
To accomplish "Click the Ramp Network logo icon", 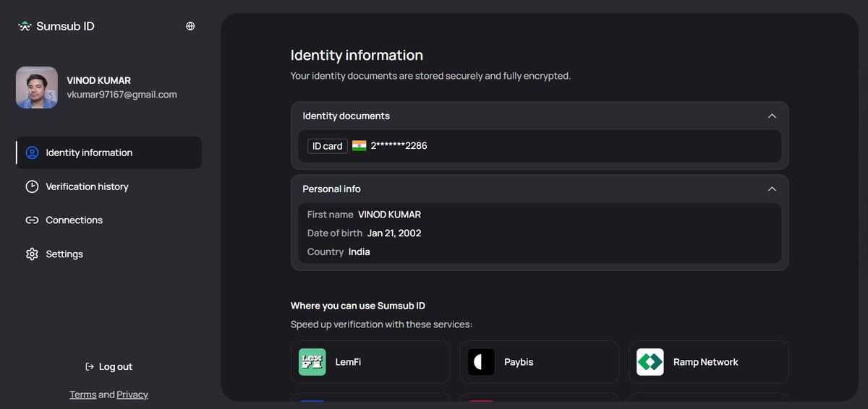I will [650, 362].
